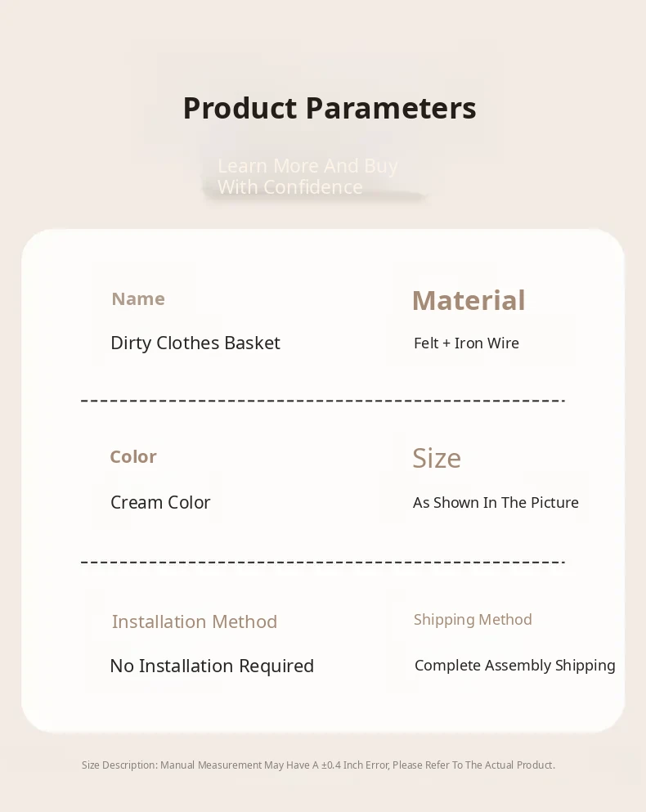Select the Color field label
Viewport: 646px width, 812px height.
tap(133, 457)
